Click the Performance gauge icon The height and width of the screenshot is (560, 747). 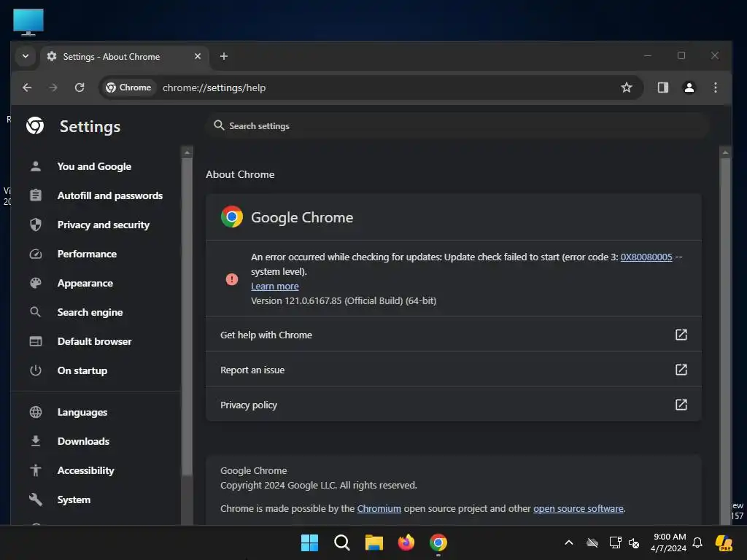tap(36, 254)
